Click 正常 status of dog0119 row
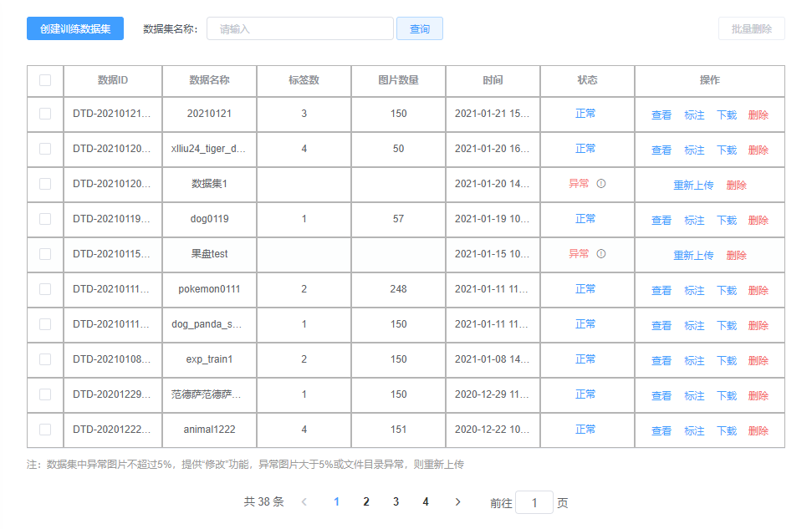 click(585, 219)
